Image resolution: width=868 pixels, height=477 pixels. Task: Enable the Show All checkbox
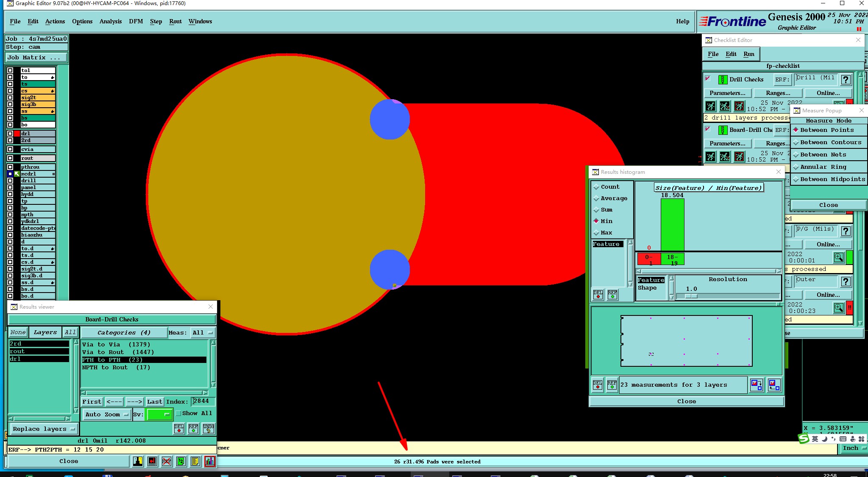click(178, 413)
